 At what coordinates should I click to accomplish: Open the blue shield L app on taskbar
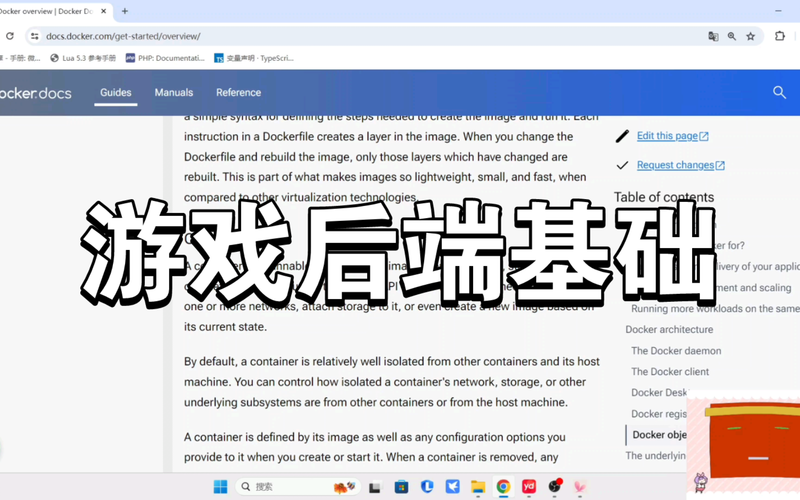(427, 487)
